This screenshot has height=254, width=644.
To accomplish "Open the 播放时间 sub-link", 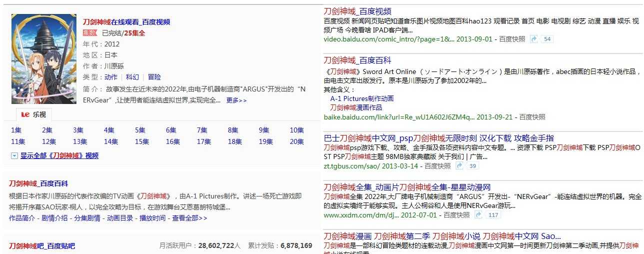I will 152,218.
